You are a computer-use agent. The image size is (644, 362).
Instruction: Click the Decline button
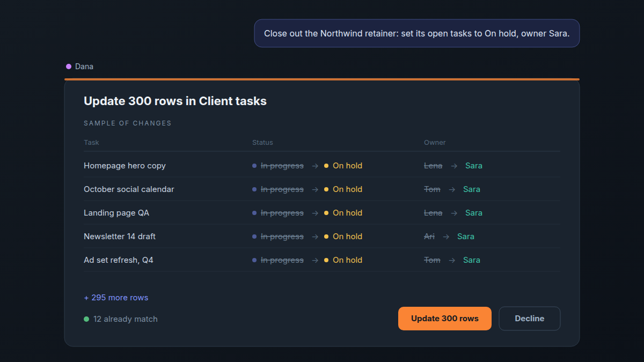click(530, 319)
